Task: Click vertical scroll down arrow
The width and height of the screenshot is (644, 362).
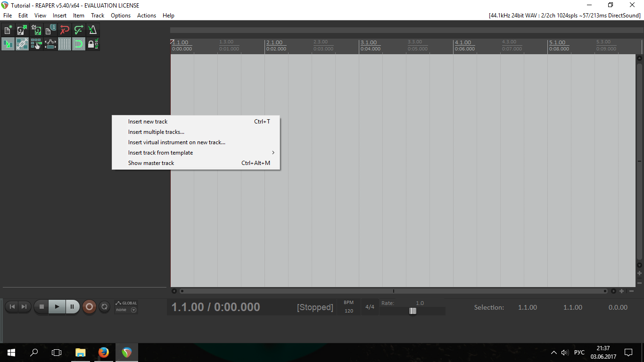Action: (640, 265)
